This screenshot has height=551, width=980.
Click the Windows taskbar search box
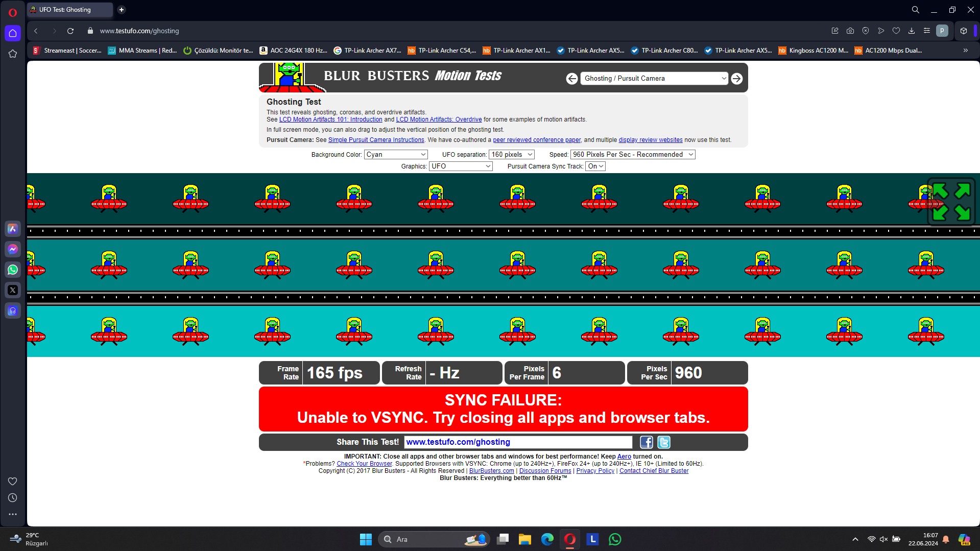click(x=434, y=539)
